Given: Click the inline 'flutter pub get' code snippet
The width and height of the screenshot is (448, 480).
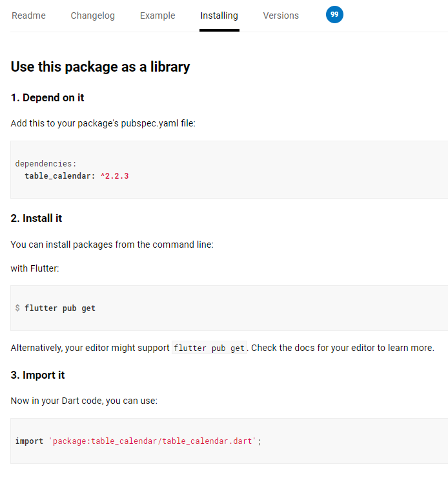Looking at the screenshot, I should point(209,348).
